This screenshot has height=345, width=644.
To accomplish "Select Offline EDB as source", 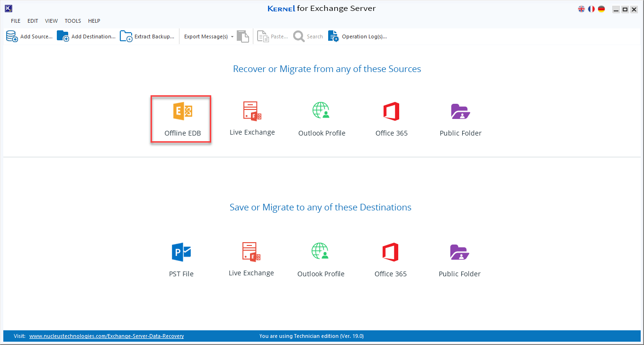I will click(x=182, y=120).
